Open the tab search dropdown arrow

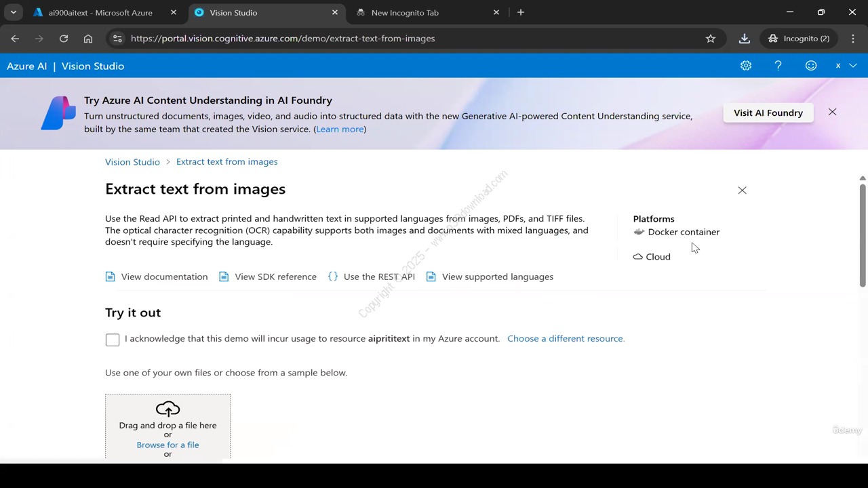(x=13, y=12)
